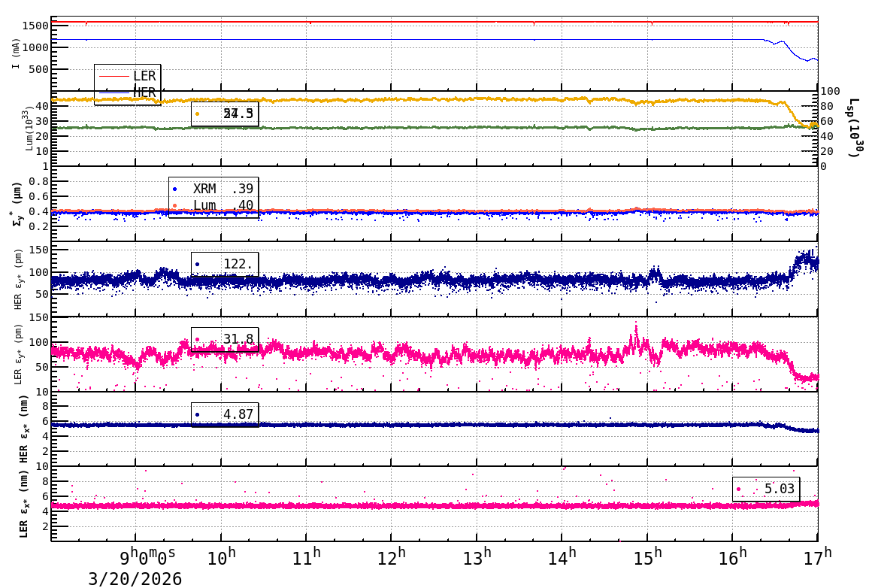The height and width of the screenshot is (588, 872).
Task: Click the Σy* (µm) axis label
Action: 17,204
